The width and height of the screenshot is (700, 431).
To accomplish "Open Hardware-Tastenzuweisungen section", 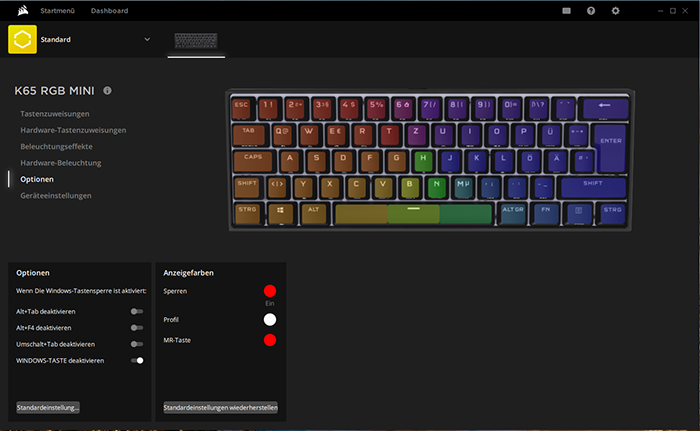I will tap(73, 130).
